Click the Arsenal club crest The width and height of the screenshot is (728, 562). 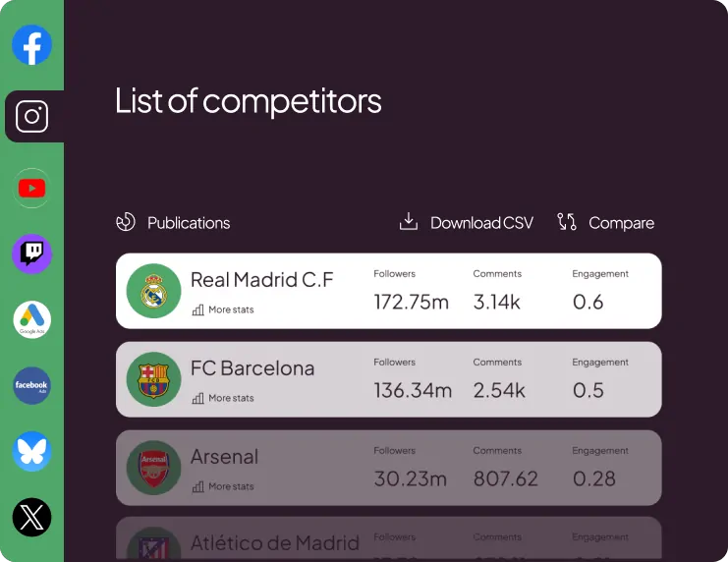(153, 468)
